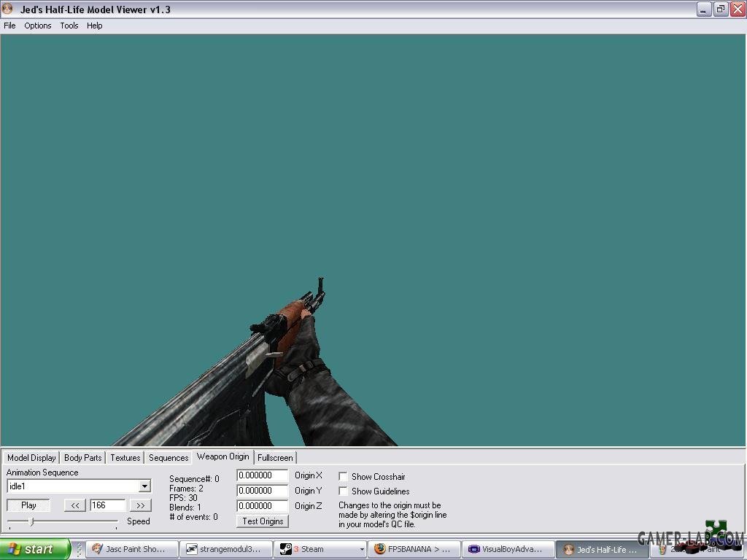The image size is (747, 560).
Task: Step to previous frame with << button
Action: (75, 505)
